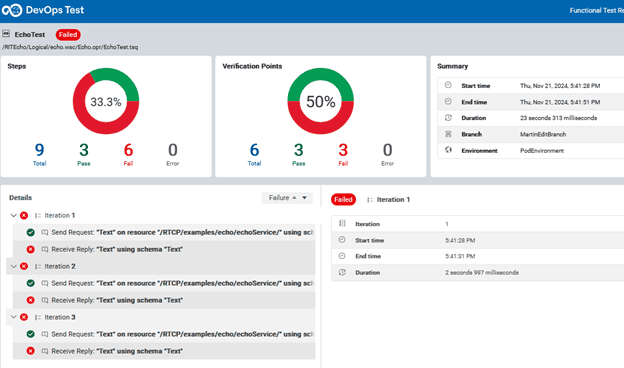Select Receive Reply step under Iteration 3
The height and width of the screenshot is (368, 624).
click(164, 351)
